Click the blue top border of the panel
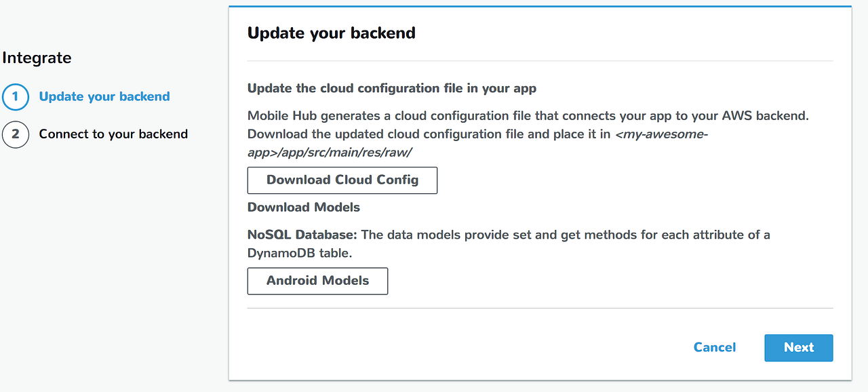868x392 pixels. coord(540,6)
